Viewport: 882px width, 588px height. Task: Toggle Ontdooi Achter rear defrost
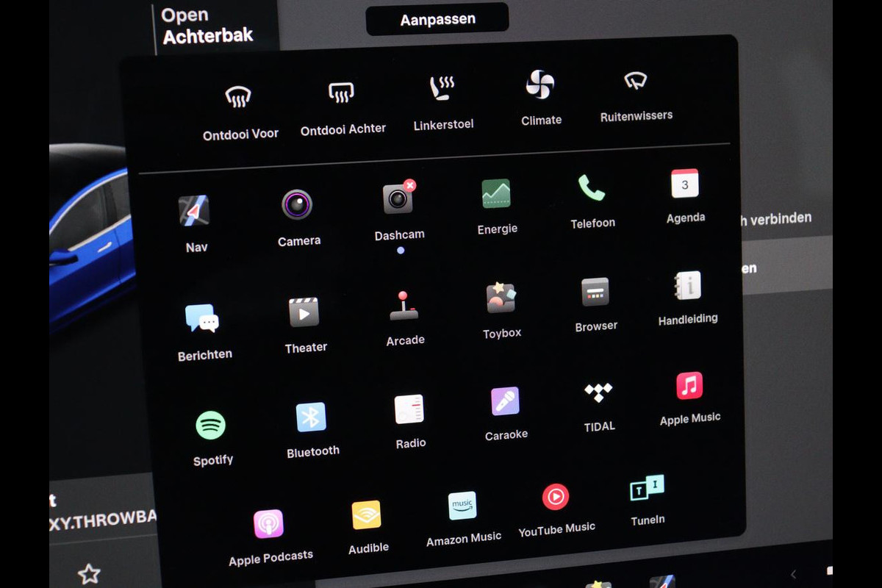coord(341,93)
